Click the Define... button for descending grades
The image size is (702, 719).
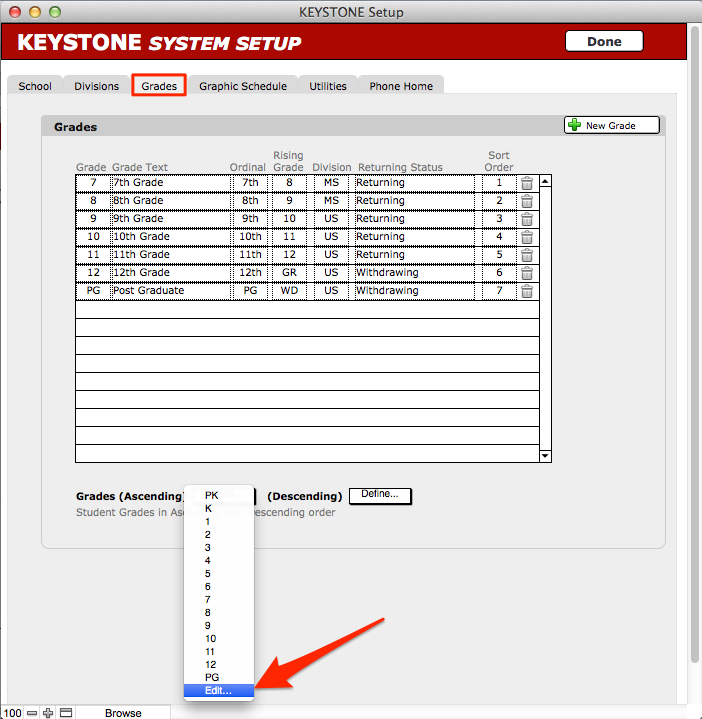[x=380, y=495]
